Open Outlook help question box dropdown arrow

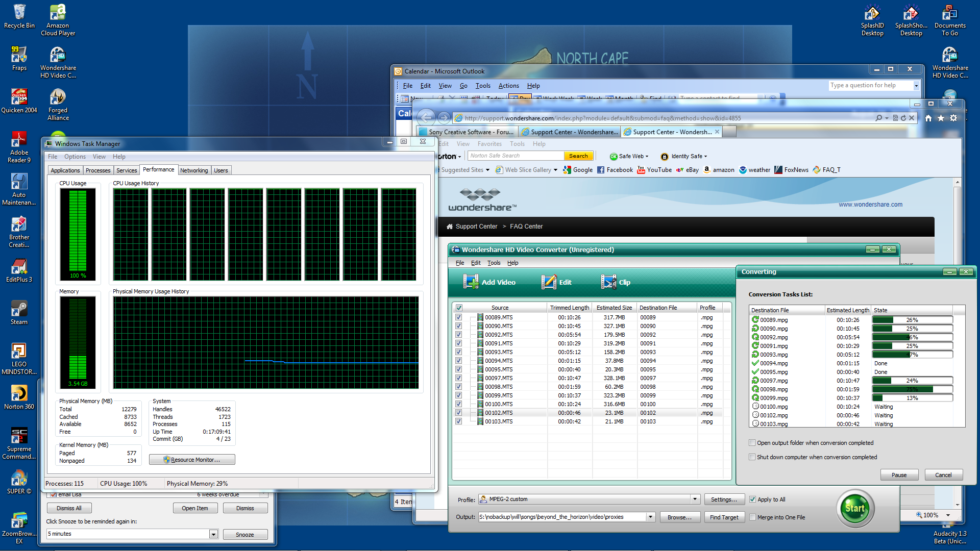[916, 86]
